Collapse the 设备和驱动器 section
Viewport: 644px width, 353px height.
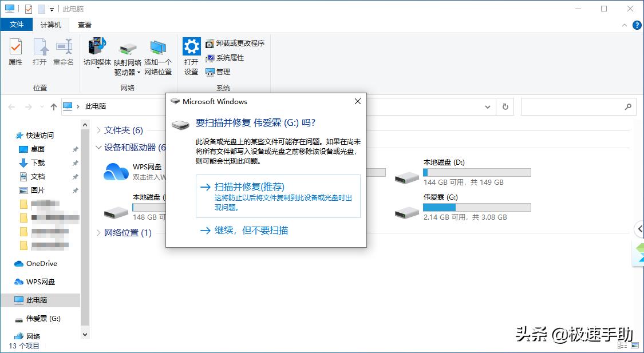click(98, 147)
